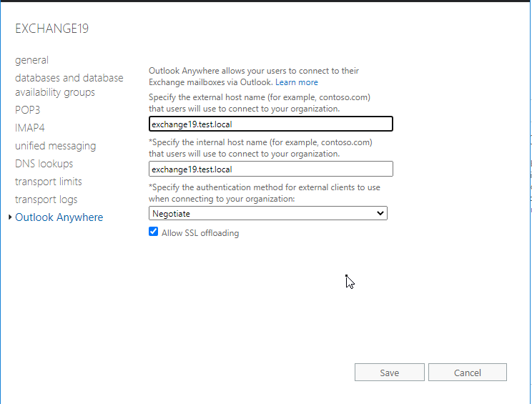Click the Cancel button

tap(468, 373)
